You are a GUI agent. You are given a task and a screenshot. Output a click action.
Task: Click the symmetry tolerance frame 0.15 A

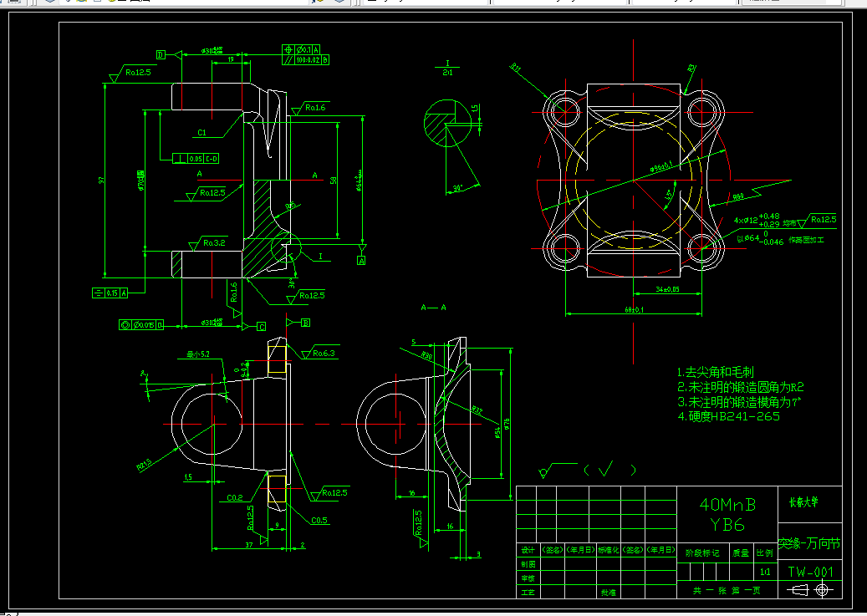tap(110, 293)
